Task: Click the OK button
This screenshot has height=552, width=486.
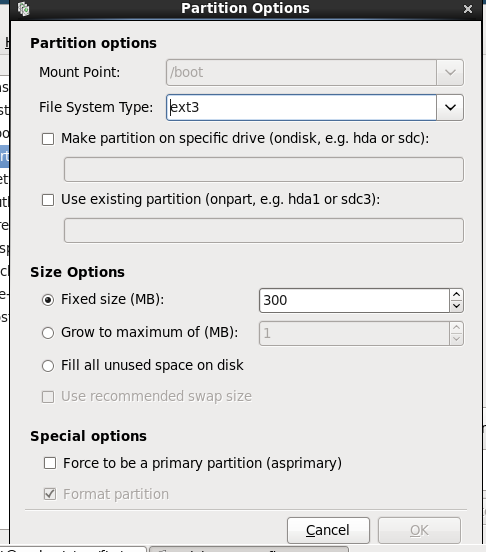Action: [419, 530]
